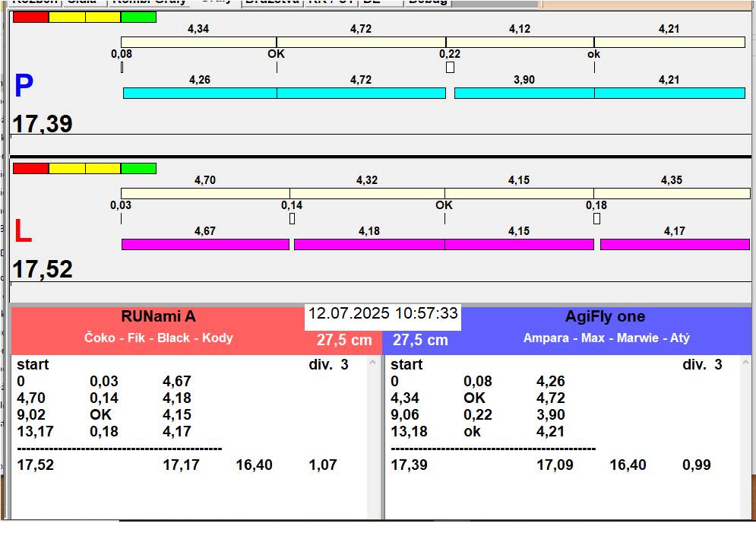The width and height of the screenshot is (756, 533).
Task: Click the red start light in lane L
Action: tap(30, 168)
